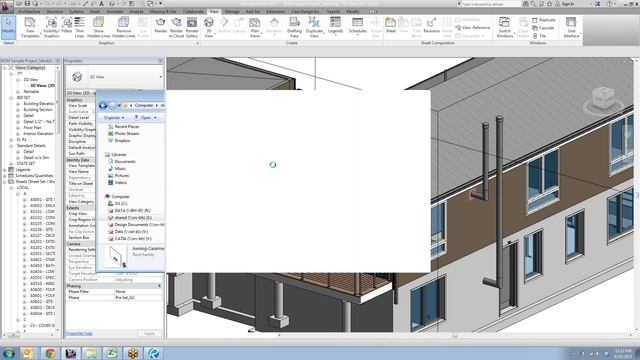Screen dimensions: 640x360
Task: Switch to Modify ribbon tab
Action: (353, 11)
